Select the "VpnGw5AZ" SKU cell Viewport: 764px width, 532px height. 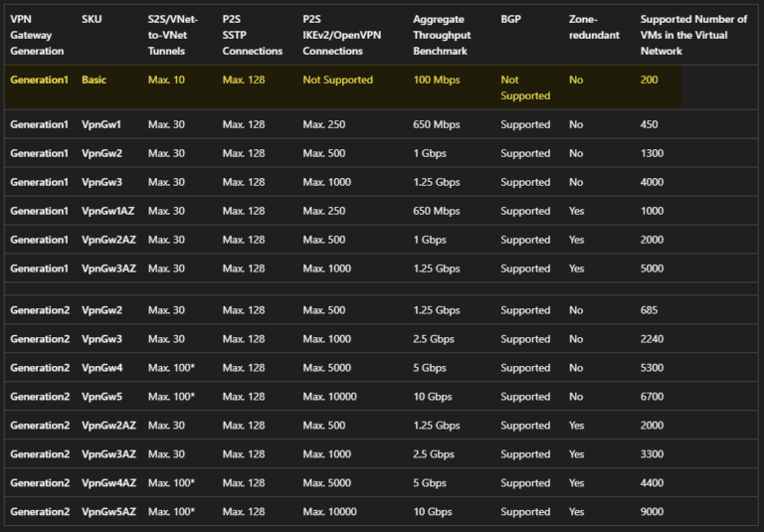click(109, 511)
